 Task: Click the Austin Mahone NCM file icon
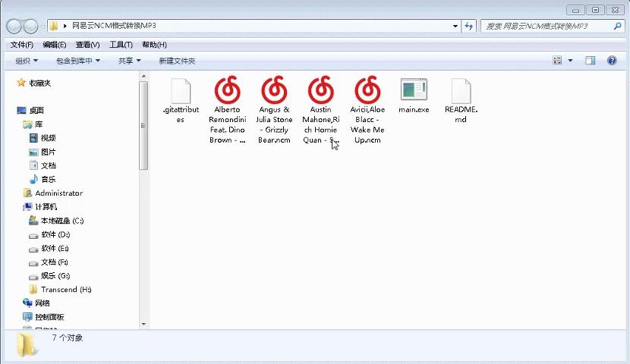pyautogui.click(x=320, y=92)
